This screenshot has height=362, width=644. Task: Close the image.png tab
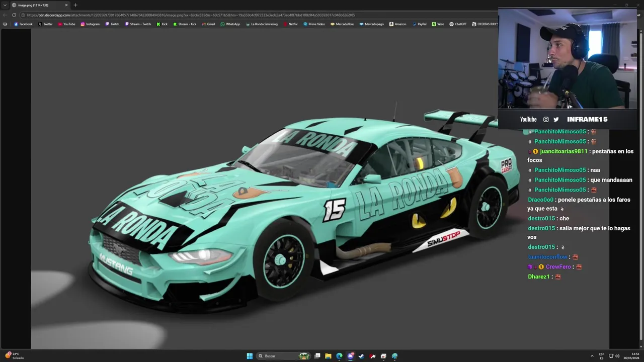66,5
